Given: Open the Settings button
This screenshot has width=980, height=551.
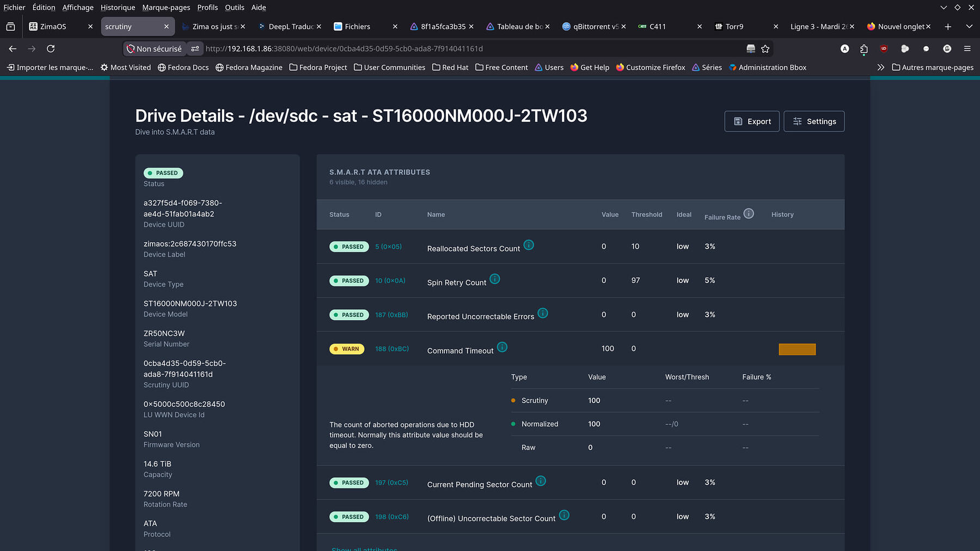Looking at the screenshot, I should tap(814, 121).
